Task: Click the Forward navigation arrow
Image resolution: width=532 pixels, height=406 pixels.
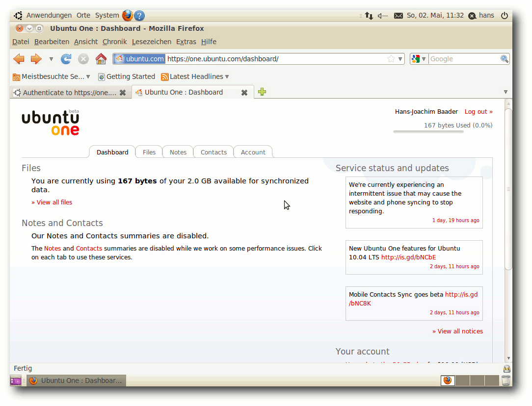Action: pyautogui.click(x=36, y=59)
